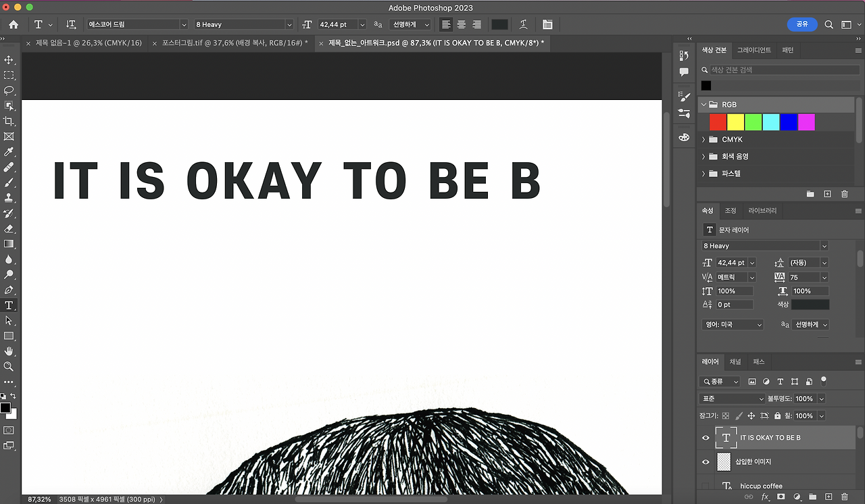
Task: Hide the IT IS OKAY TO BE B layer
Action: tap(706, 438)
